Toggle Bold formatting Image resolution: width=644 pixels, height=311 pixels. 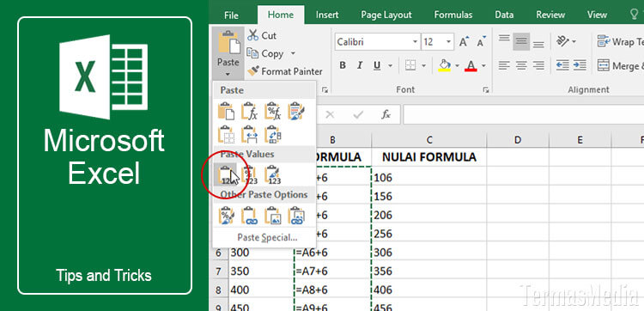click(x=343, y=66)
